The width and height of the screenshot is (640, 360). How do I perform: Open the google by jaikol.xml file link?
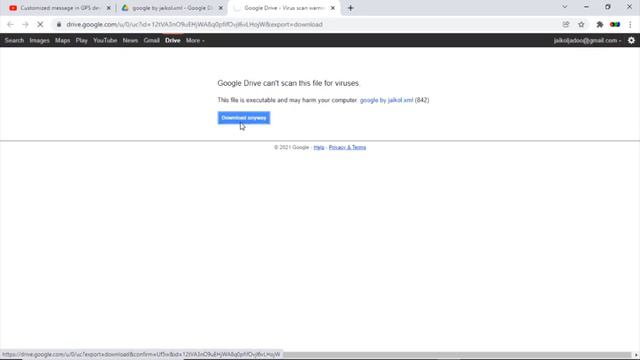coord(386,100)
